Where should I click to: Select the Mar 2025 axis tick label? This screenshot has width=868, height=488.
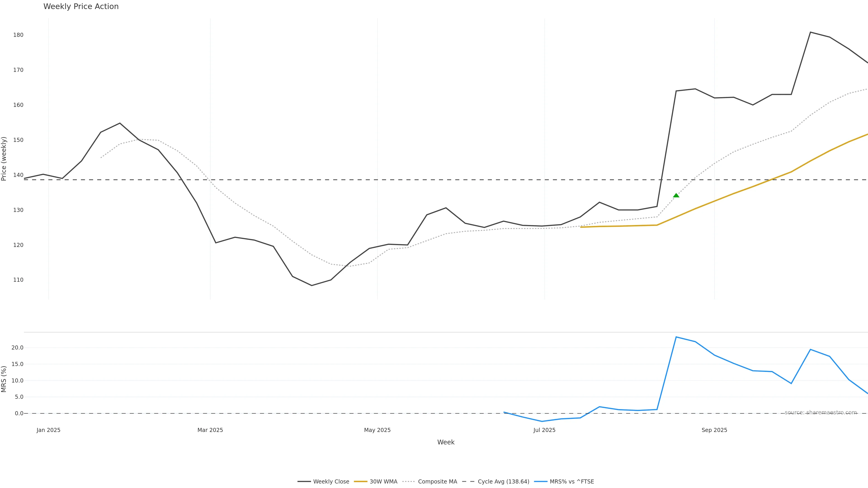click(210, 430)
